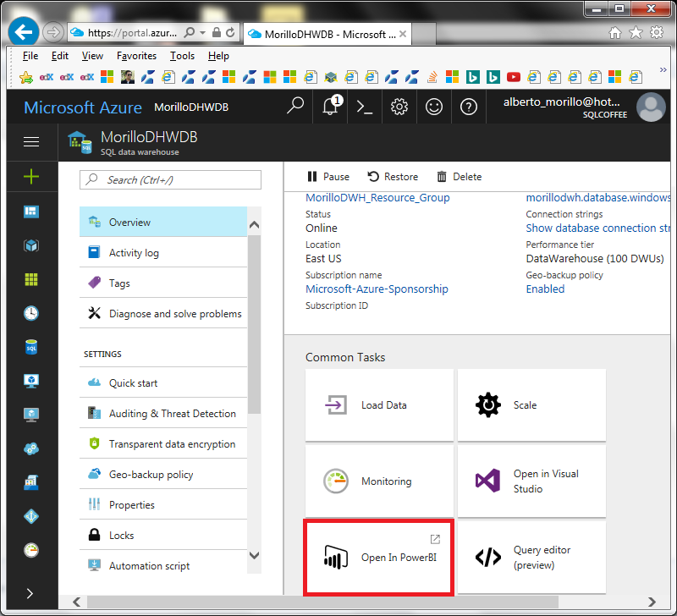Open SQL databases icon in sidebar

31,347
